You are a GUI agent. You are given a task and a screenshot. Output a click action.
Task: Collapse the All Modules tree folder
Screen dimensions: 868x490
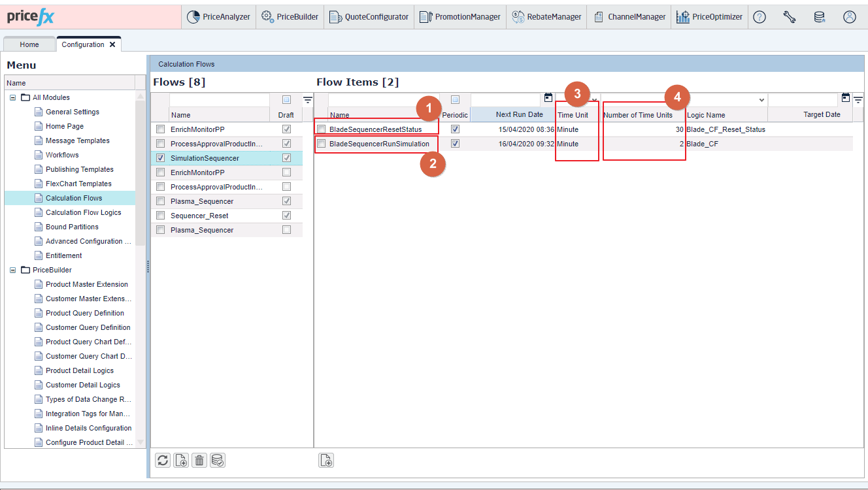pos(12,97)
